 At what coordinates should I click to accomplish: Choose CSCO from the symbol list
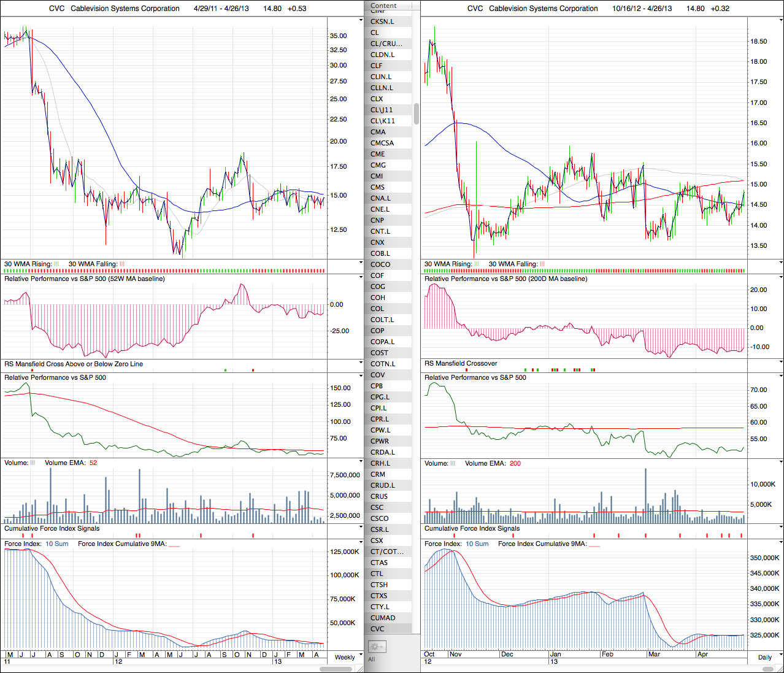click(x=379, y=518)
